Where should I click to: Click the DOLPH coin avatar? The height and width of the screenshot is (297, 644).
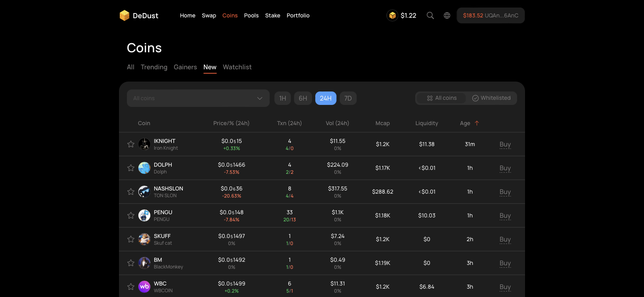tap(144, 168)
